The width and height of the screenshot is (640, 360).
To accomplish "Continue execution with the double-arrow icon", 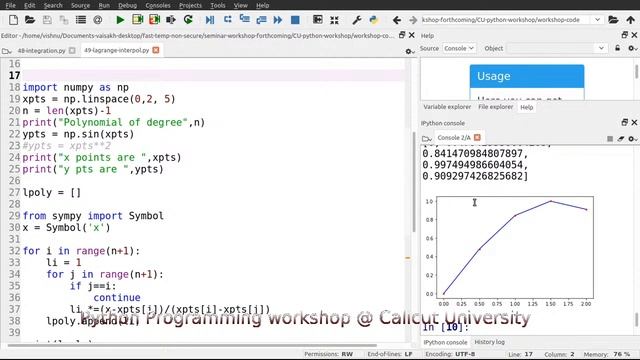I will point(278,20).
